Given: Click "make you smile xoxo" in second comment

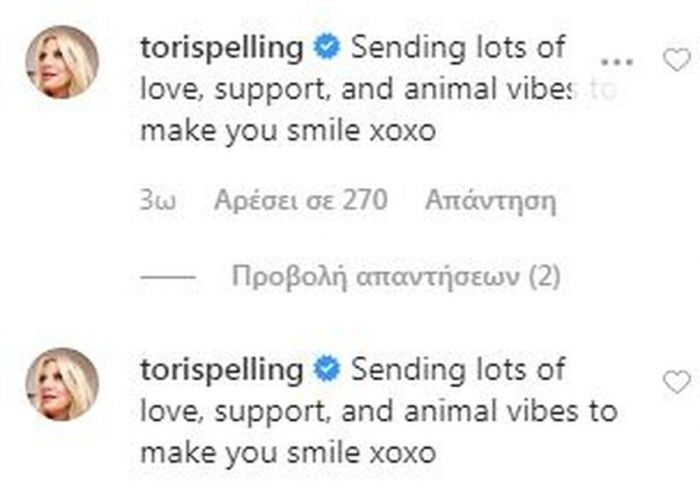Looking at the screenshot, I should point(288,454).
